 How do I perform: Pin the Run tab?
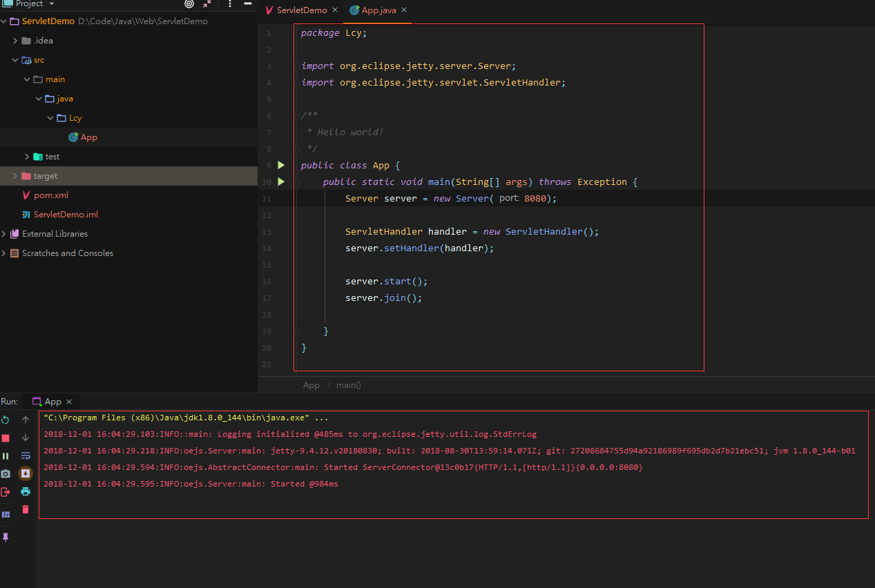click(6, 537)
